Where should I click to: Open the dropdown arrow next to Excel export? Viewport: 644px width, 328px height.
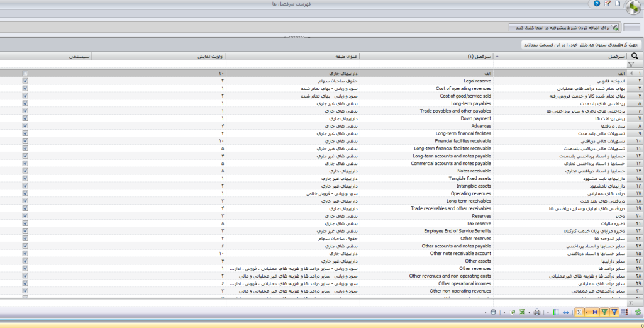[529, 312]
